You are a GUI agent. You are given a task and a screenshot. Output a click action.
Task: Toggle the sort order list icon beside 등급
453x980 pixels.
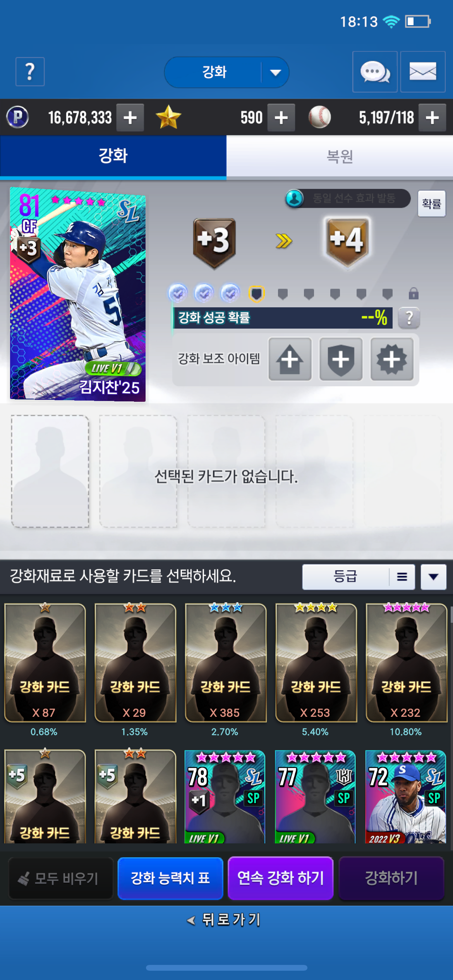point(402,577)
